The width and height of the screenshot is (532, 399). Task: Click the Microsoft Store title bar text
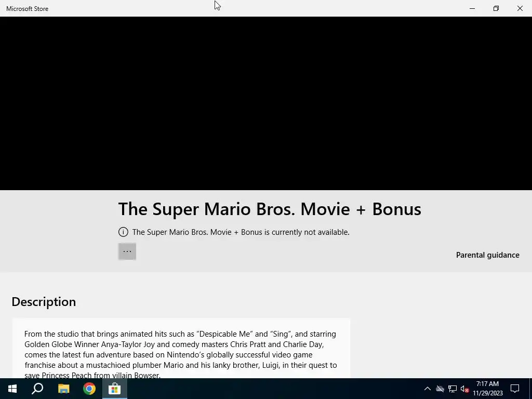[x=27, y=9]
